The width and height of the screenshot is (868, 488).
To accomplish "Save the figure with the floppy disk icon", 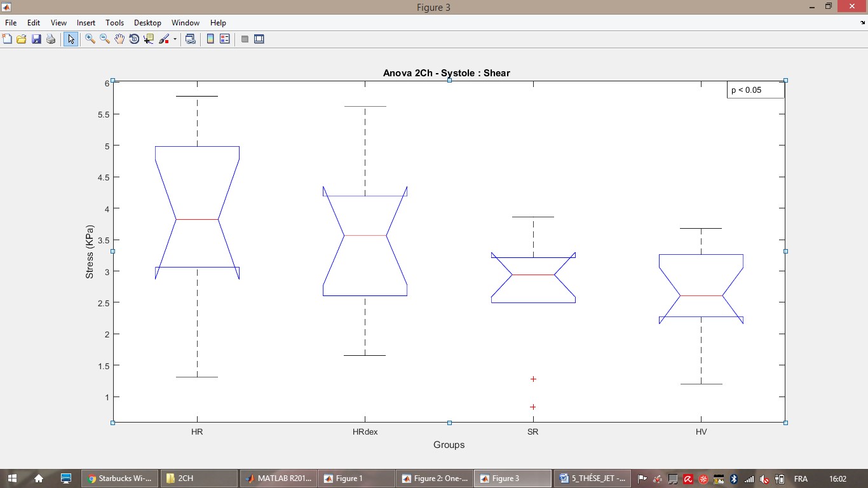I will [x=36, y=39].
